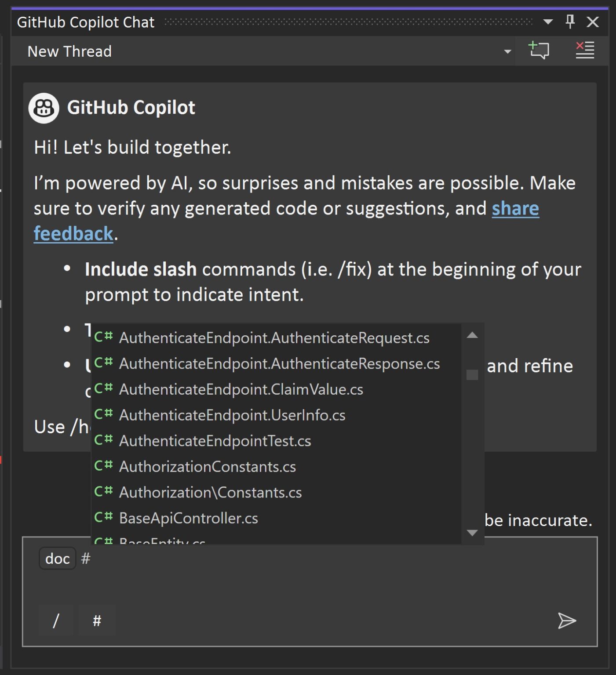This screenshot has height=675, width=616.
Task: Open the New Thread dropdown
Action: (x=508, y=51)
